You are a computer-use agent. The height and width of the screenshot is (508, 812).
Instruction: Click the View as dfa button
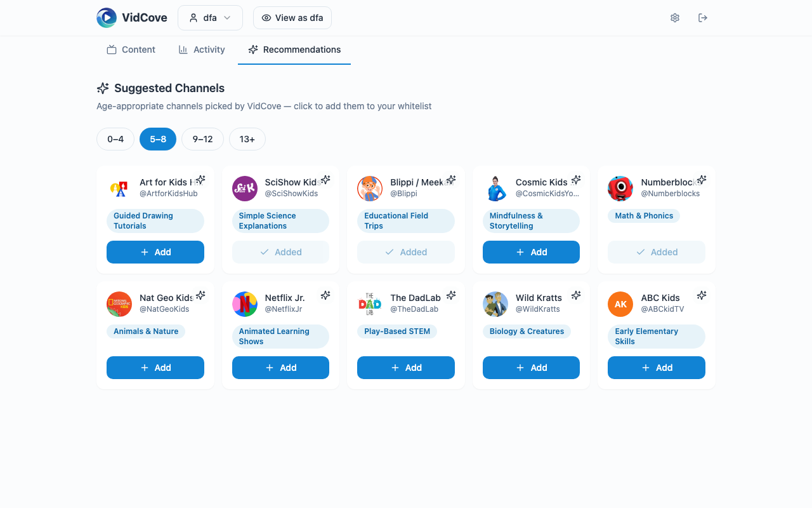point(292,18)
